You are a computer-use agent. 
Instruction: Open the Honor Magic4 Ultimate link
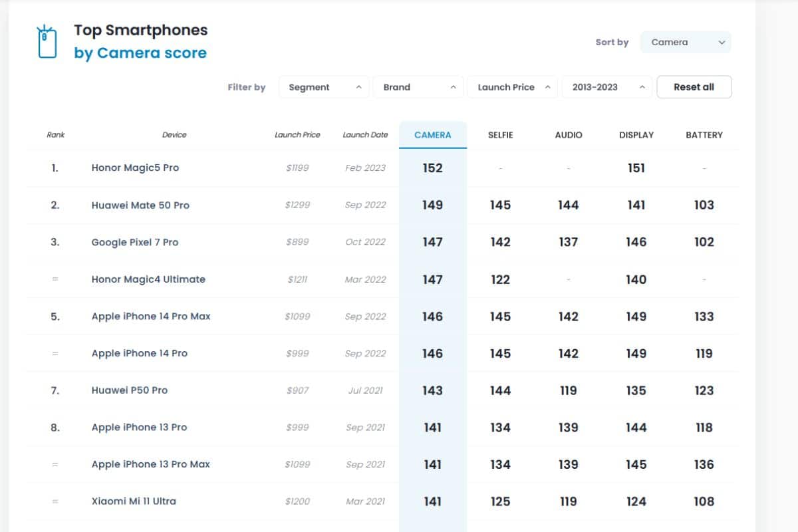[x=148, y=279]
